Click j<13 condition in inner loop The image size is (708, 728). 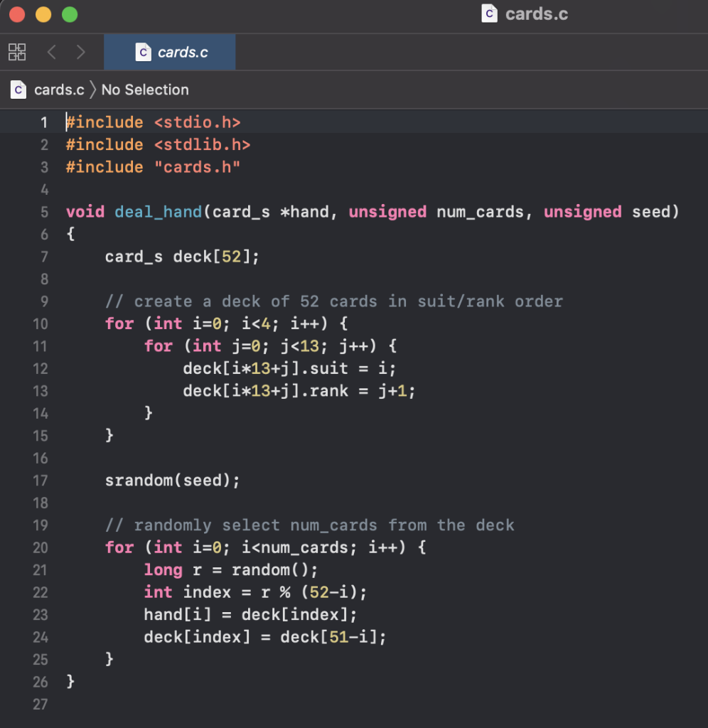(x=299, y=346)
